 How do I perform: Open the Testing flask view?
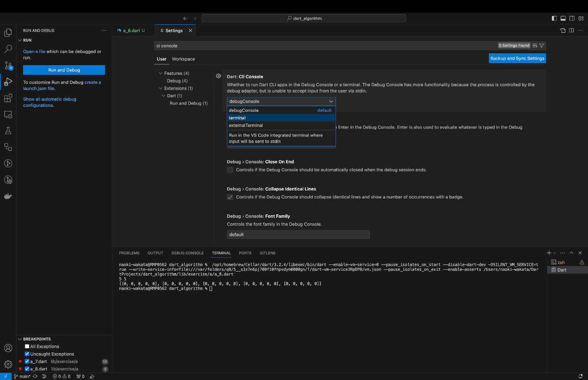click(x=8, y=131)
